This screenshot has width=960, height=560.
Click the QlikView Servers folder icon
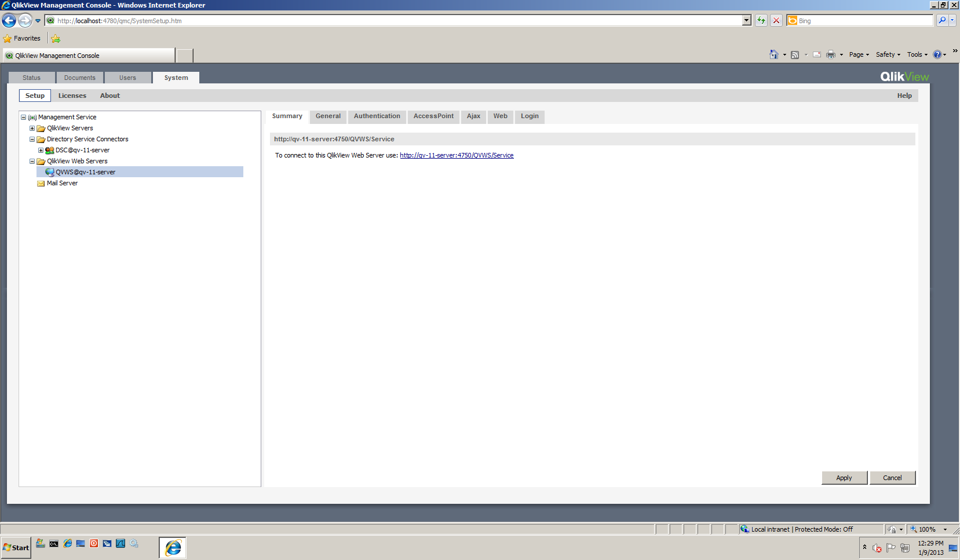pyautogui.click(x=41, y=129)
